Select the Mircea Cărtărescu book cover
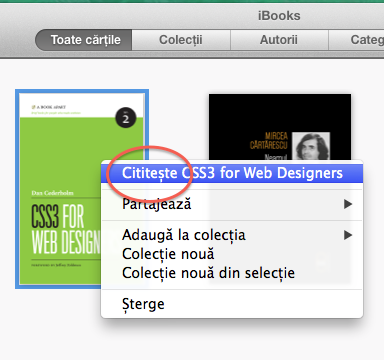This screenshot has width=384, height=360. coord(280,127)
